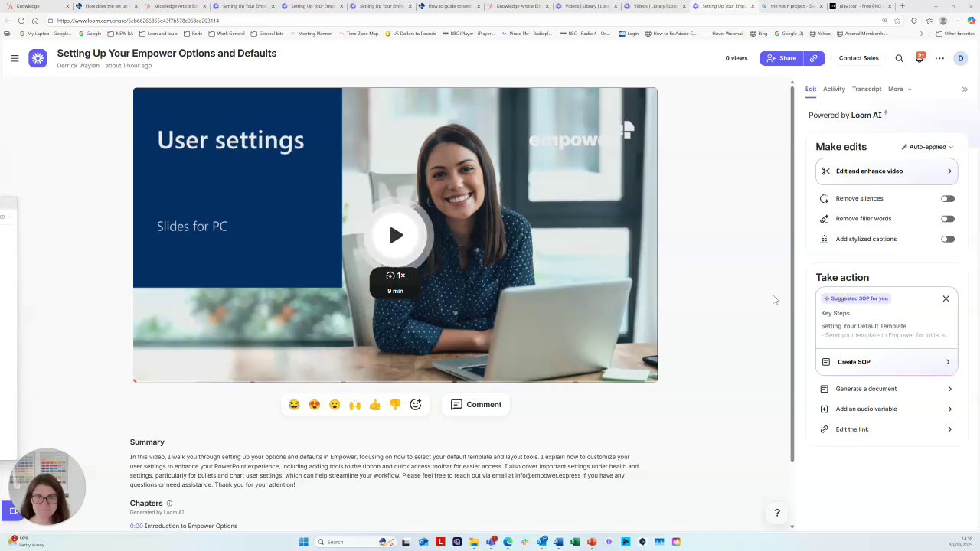
Task: Expand the More tab dropdown
Action: point(899,90)
